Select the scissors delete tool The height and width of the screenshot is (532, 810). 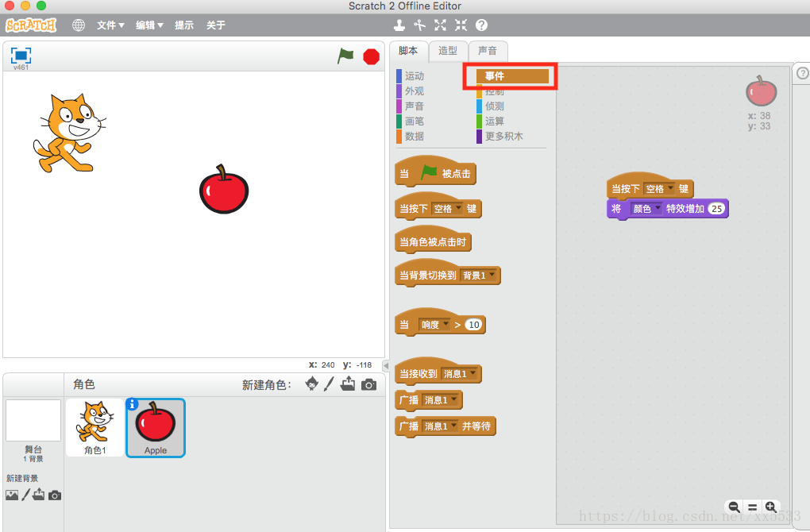(419, 25)
